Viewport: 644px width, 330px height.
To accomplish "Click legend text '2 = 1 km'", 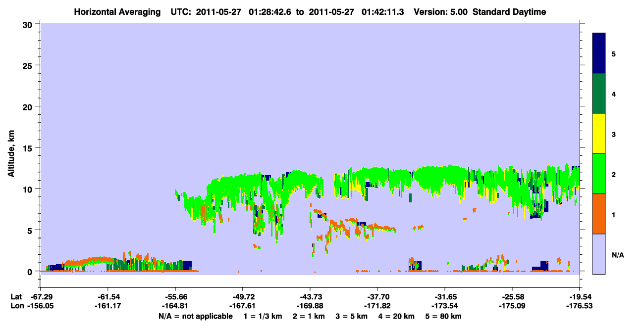I will pos(310,316).
